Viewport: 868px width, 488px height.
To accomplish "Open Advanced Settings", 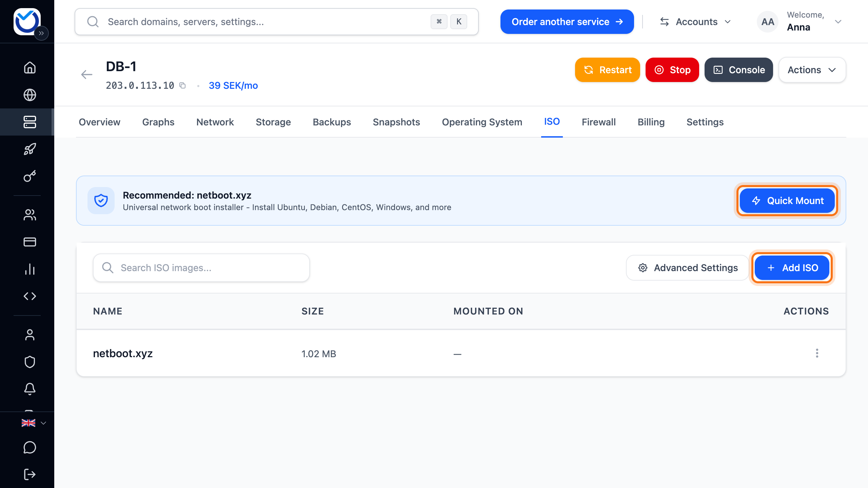I will pos(687,268).
